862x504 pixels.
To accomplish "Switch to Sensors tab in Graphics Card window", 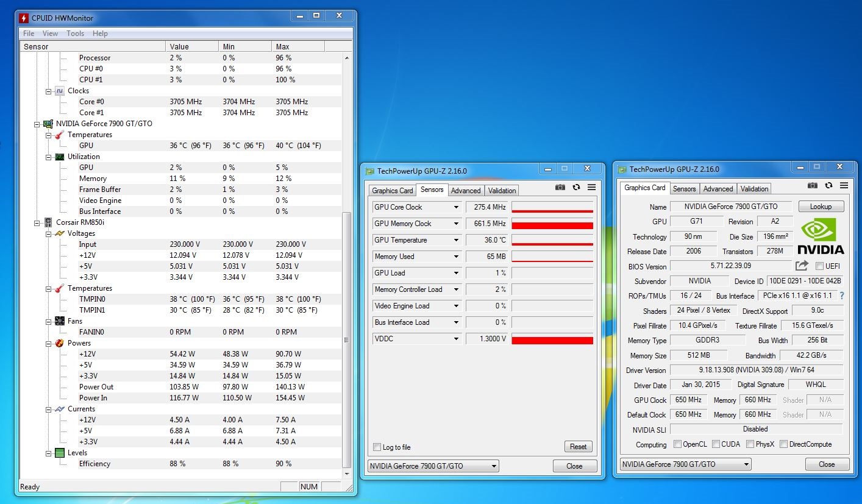I will [x=684, y=189].
